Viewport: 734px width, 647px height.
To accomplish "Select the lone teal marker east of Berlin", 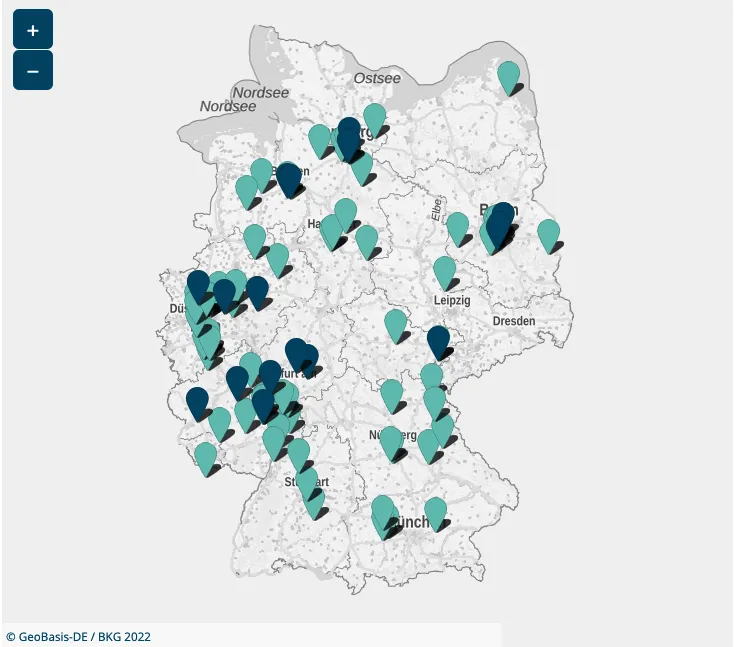I will pyautogui.click(x=548, y=234).
